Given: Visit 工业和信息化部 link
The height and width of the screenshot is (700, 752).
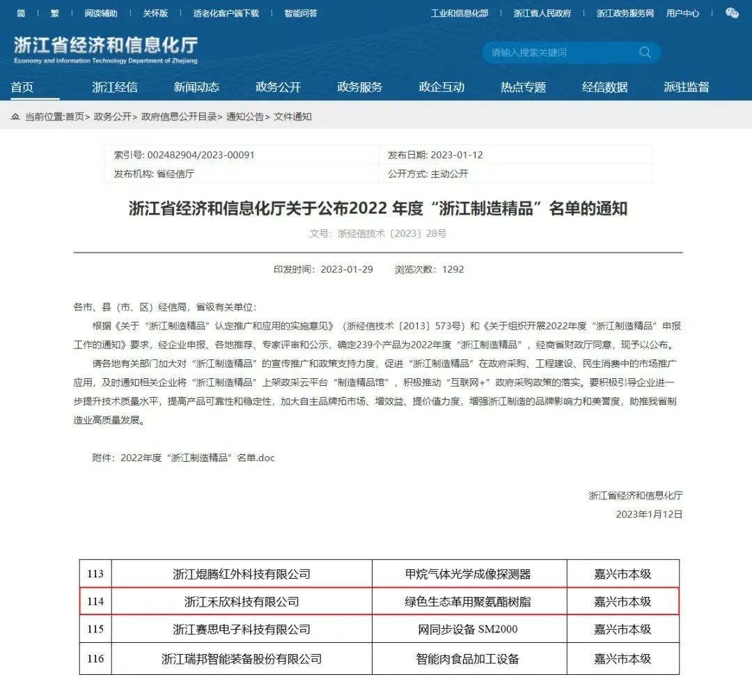Looking at the screenshot, I should tap(460, 13).
